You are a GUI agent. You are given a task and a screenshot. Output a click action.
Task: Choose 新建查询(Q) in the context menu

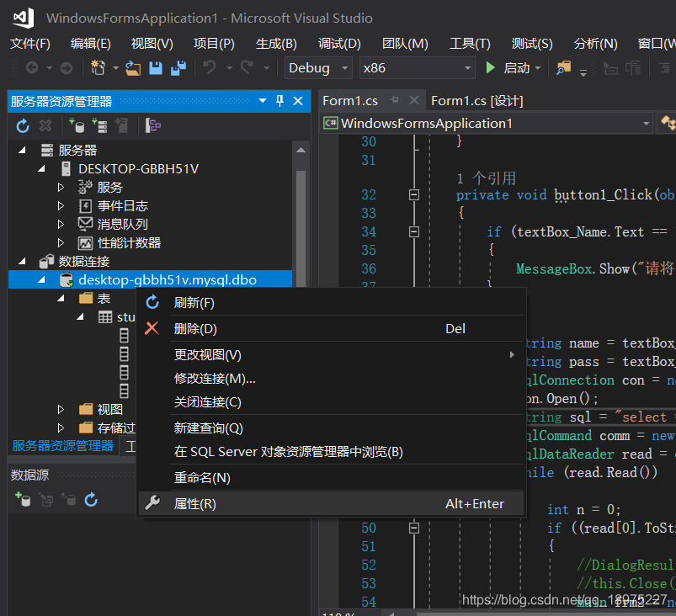click(x=331, y=427)
